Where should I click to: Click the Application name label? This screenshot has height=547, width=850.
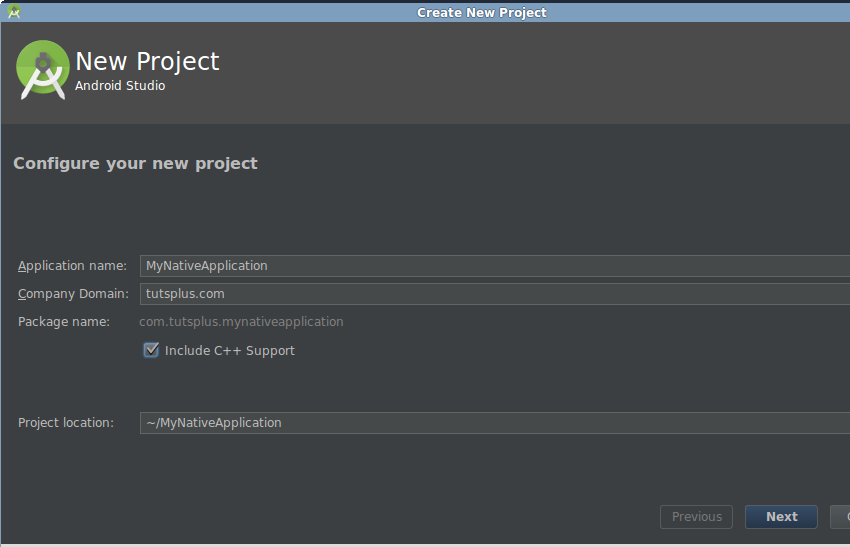coord(72,266)
